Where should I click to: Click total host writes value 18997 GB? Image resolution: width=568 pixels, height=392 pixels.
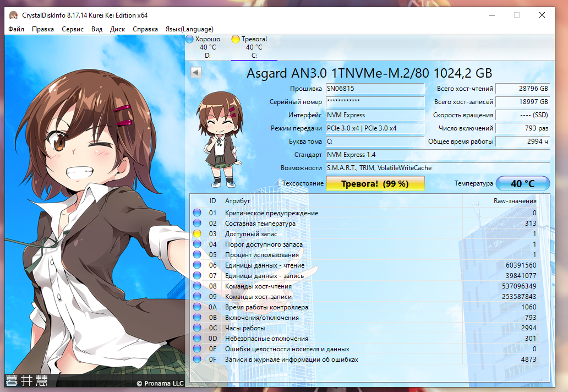pyautogui.click(x=522, y=101)
